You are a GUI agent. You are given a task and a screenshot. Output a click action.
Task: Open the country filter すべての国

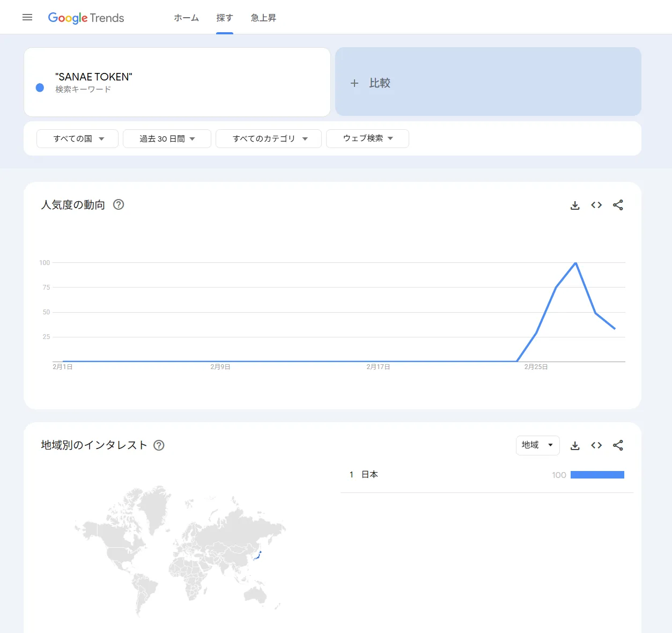coord(77,138)
